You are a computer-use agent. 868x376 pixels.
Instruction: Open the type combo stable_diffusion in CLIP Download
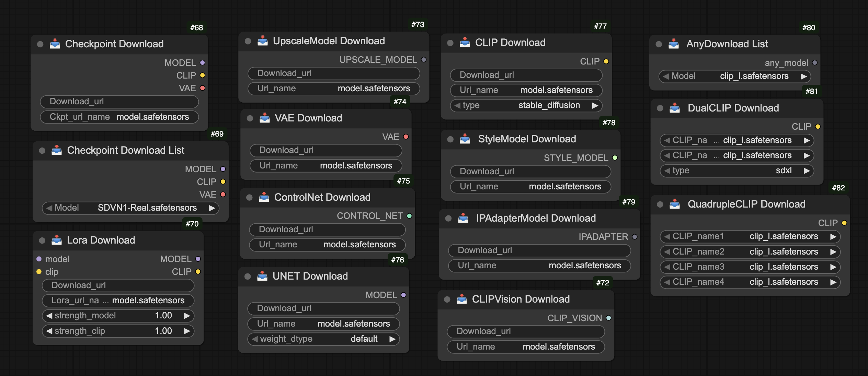526,105
